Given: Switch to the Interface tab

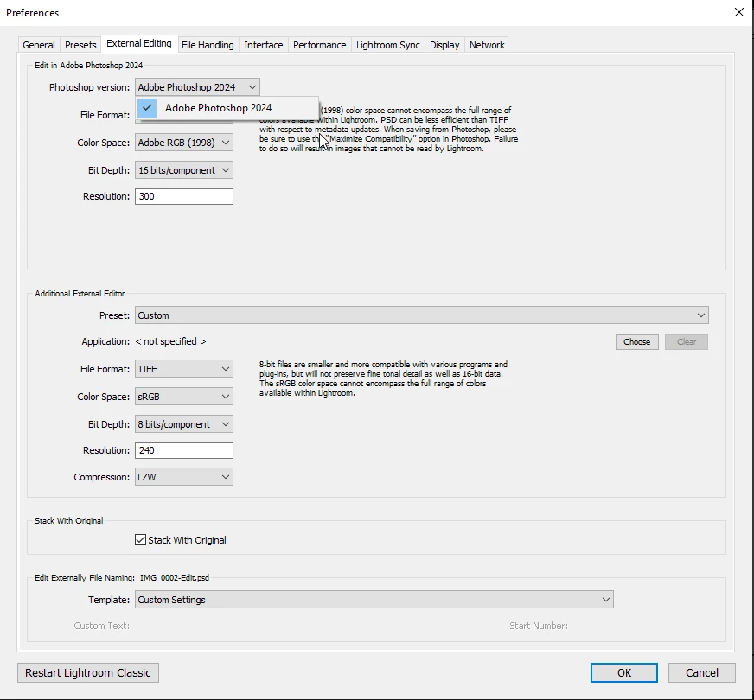Looking at the screenshot, I should (264, 45).
